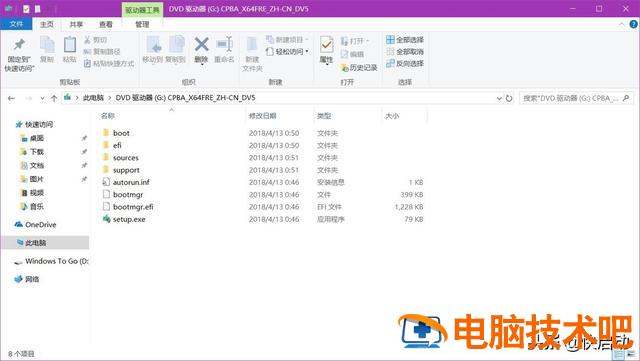640x361 pixels.
Task: Click 此电脑 in address breadcrumb
Action: (93, 98)
